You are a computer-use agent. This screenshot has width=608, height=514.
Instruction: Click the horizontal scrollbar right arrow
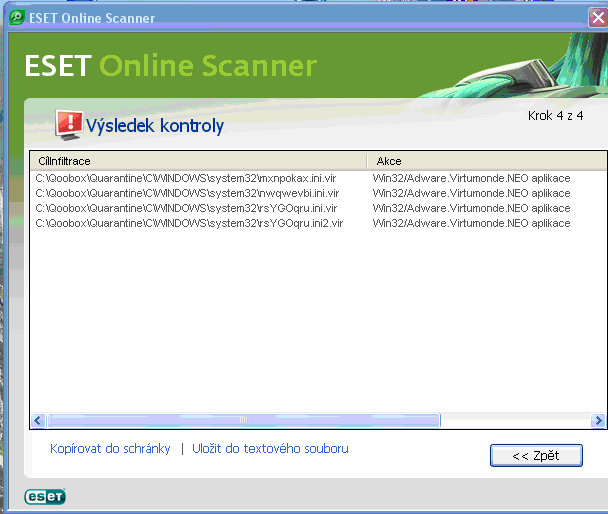(598, 420)
